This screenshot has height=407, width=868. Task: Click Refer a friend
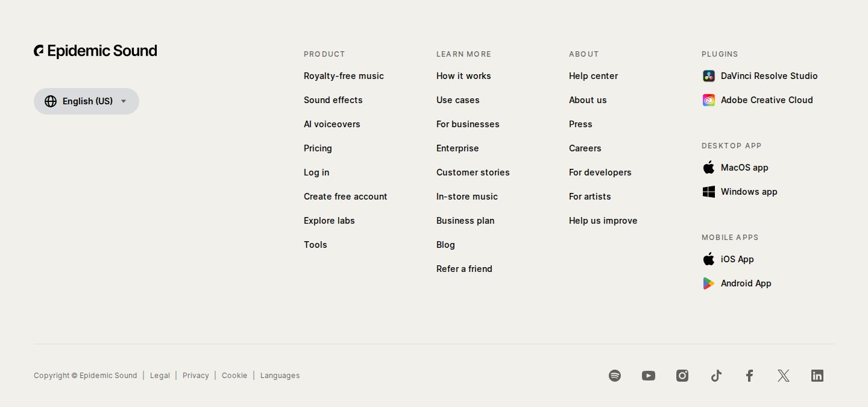click(x=464, y=269)
